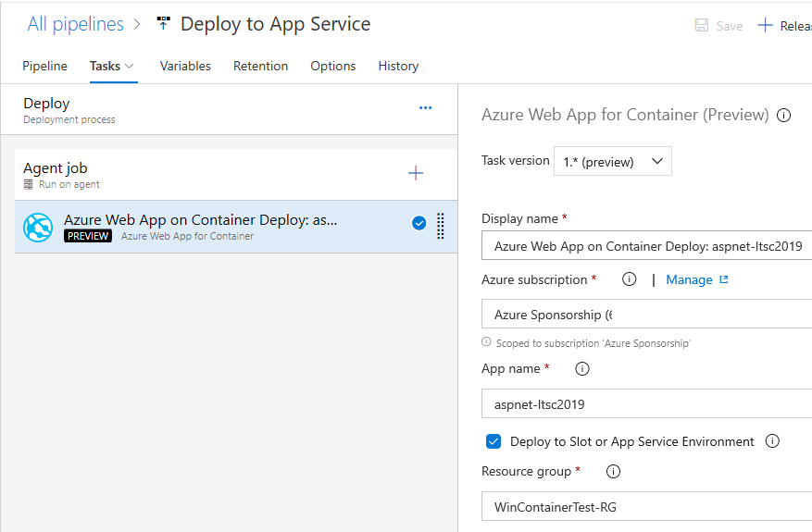The height and width of the screenshot is (532, 812).
Task: Uncheck Deploy to Slot or App Service Environment
Action: tap(493, 441)
